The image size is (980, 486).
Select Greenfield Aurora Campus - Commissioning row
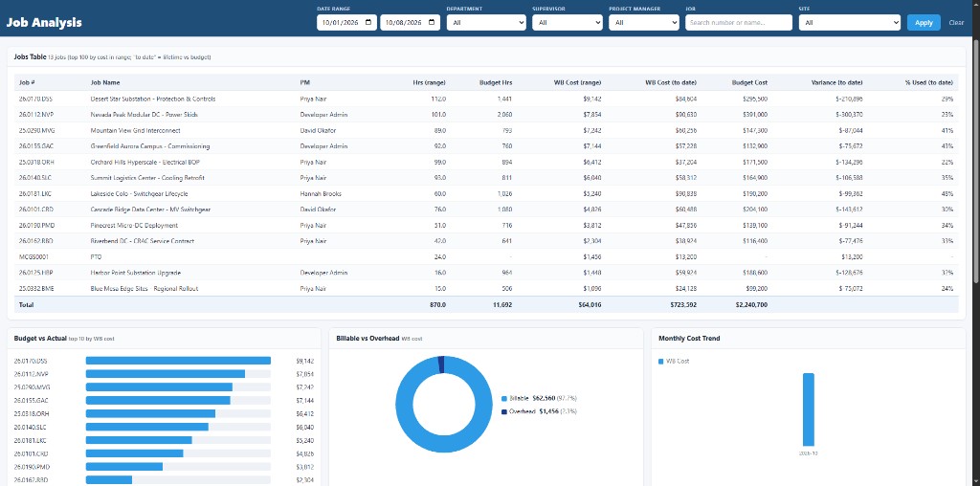[485, 146]
